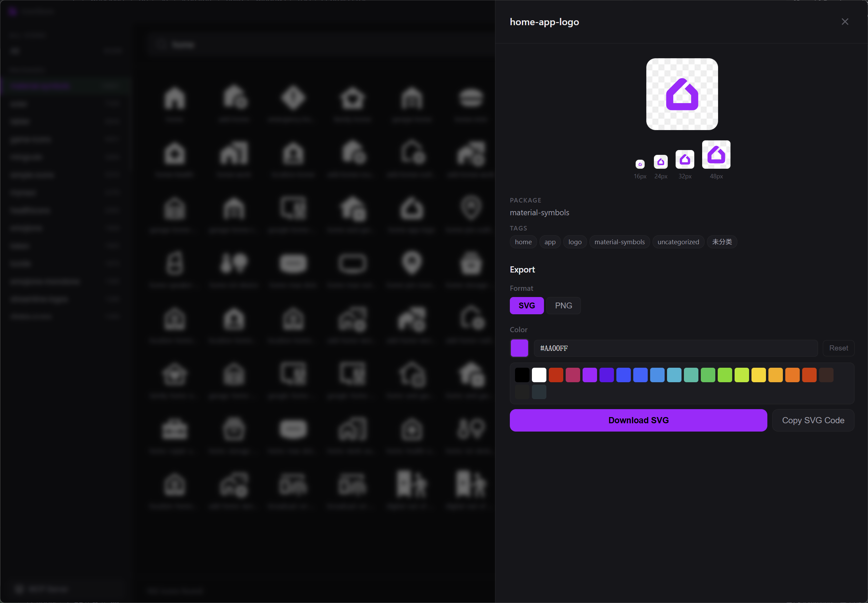Pick the rust swatch beside the brown one
The height and width of the screenshot is (603, 868).
[x=809, y=375]
